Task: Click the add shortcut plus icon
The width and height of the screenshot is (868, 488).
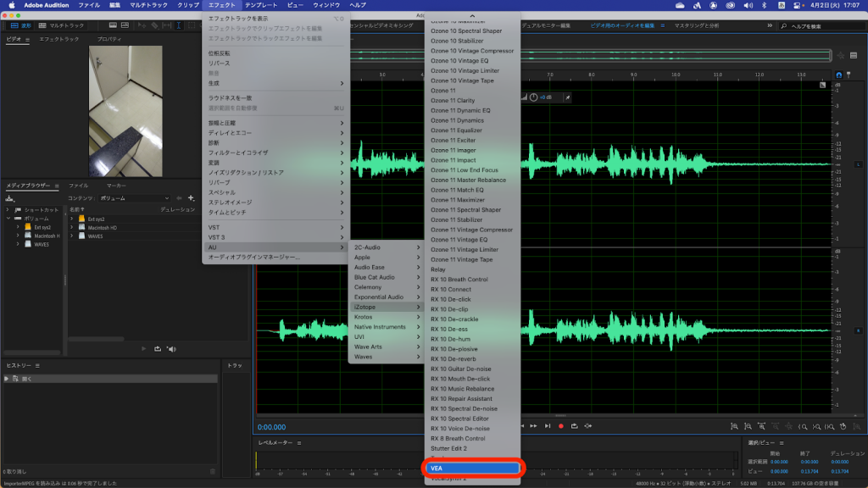Action: pos(191,198)
